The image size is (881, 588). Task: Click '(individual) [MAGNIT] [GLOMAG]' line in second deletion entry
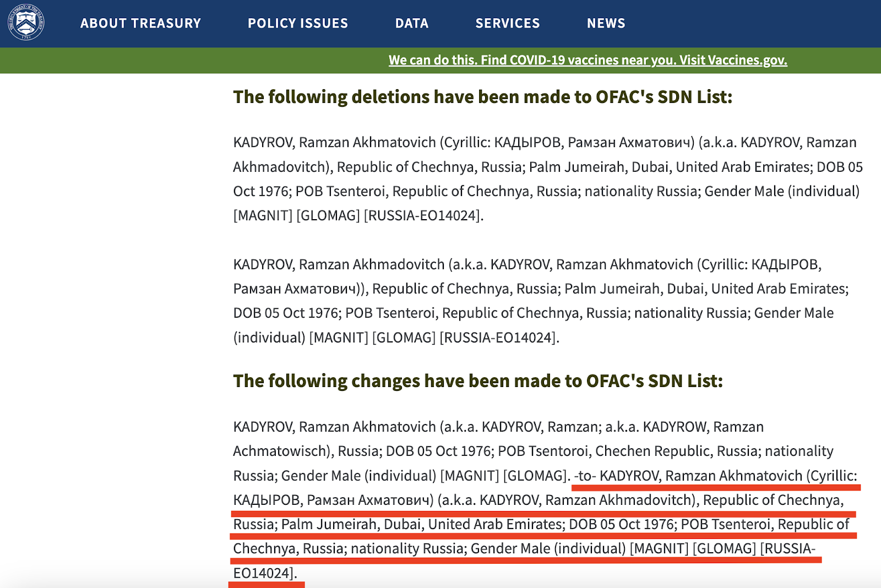[x=396, y=337]
